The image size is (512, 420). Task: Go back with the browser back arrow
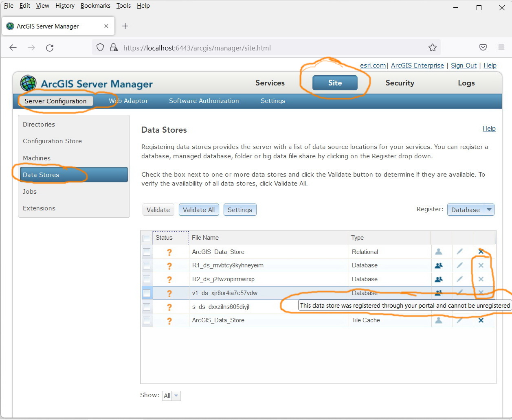(x=13, y=48)
